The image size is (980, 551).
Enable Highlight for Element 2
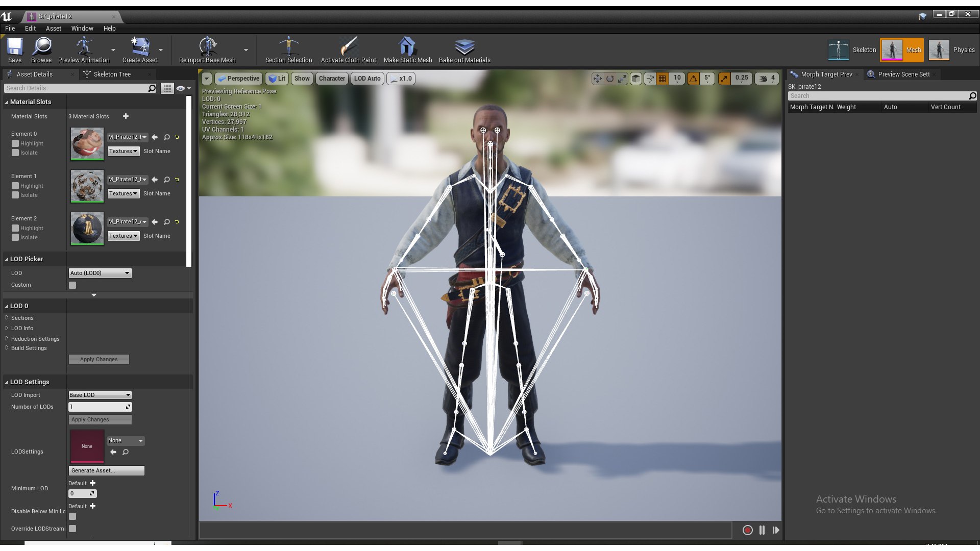15,229
